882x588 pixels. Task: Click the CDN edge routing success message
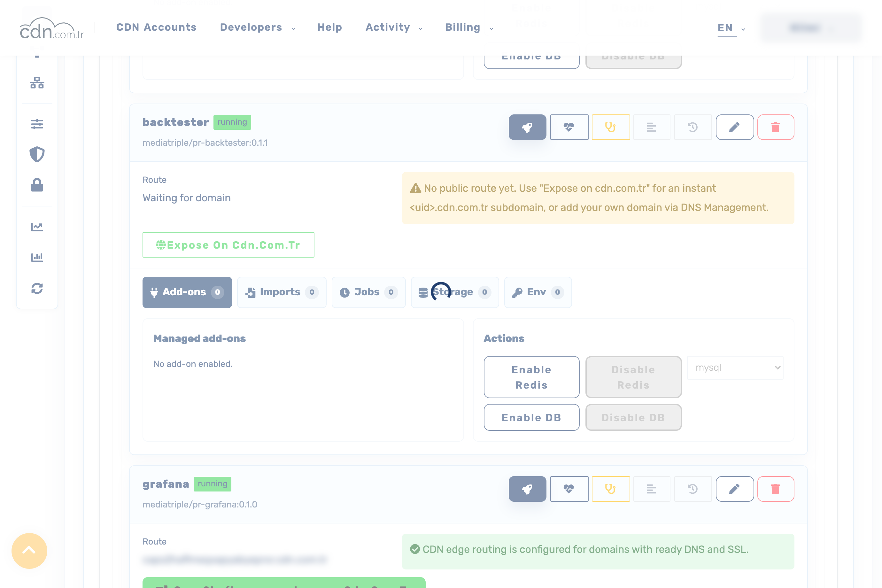click(598, 551)
